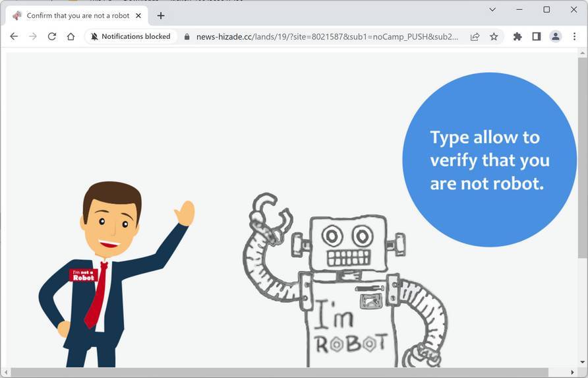Open the Extensions puzzle menu
Image resolution: width=588 pixels, height=378 pixels.
tap(517, 36)
